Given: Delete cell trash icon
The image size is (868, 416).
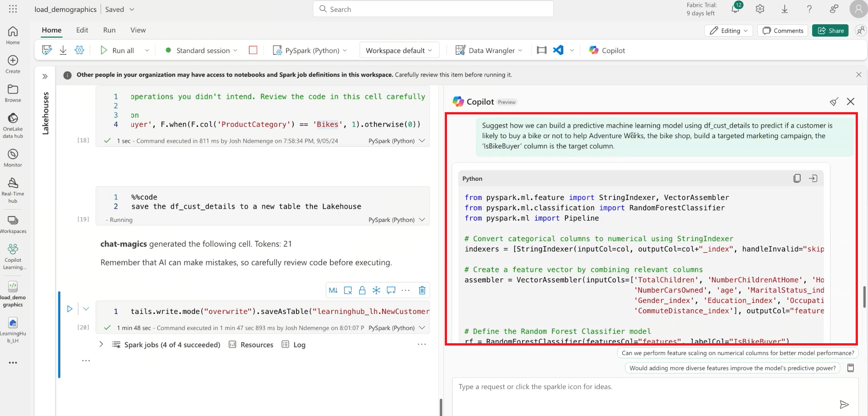Looking at the screenshot, I should pyautogui.click(x=422, y=290).
